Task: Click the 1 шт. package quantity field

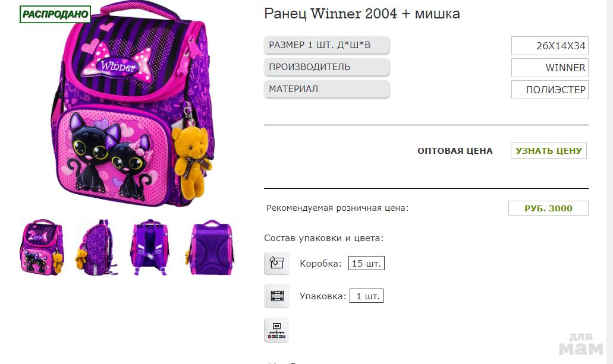Action: click(x=366, y=296)
